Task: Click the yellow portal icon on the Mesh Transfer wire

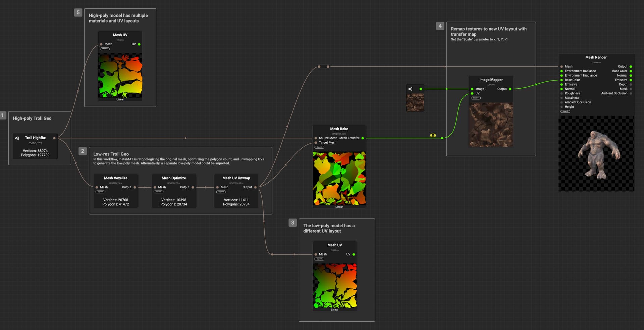Action: (x=433, y=136)
